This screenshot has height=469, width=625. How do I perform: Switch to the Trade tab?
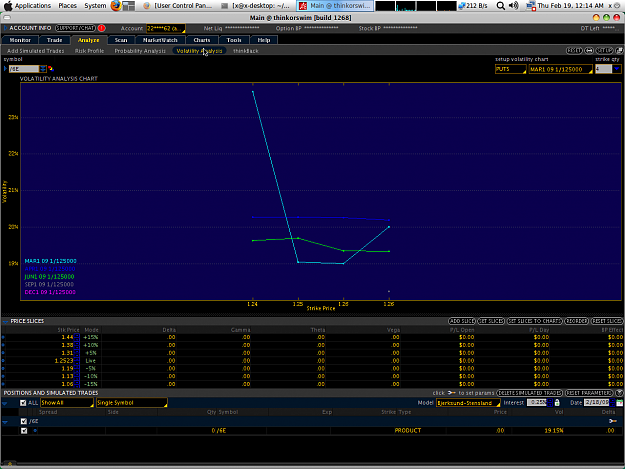pyautogui.click(x=55, y=40)
